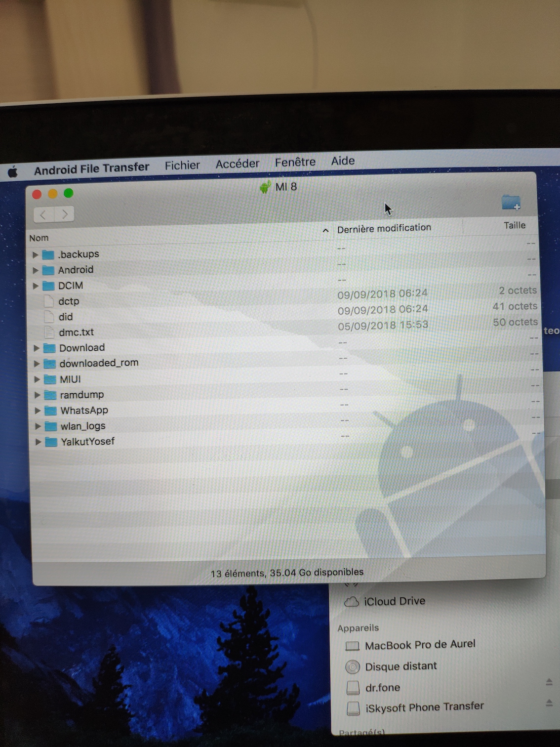This screenshot has height=747, width=560.
Task: Click the downloaded_rom folder icon
Action: tap(50, 364)
